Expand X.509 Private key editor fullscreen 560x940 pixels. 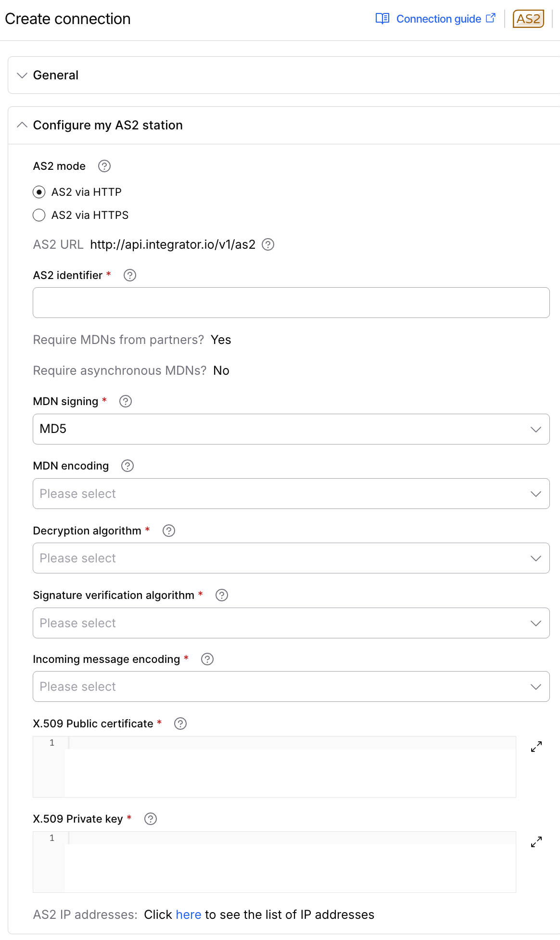(x=536, y=842)
